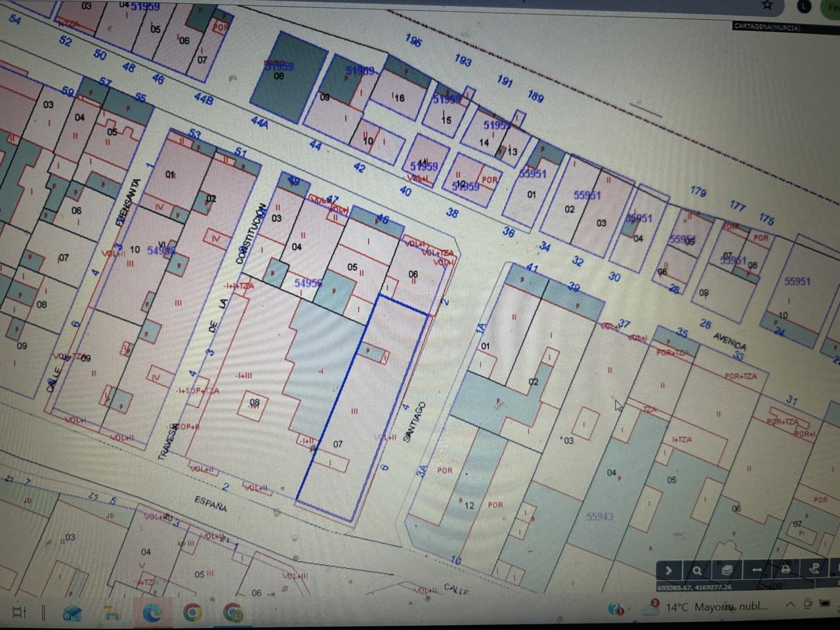Expand the map toolbar with the arrow button
This screenshot has width=840, height=630.
coord(668,570)
